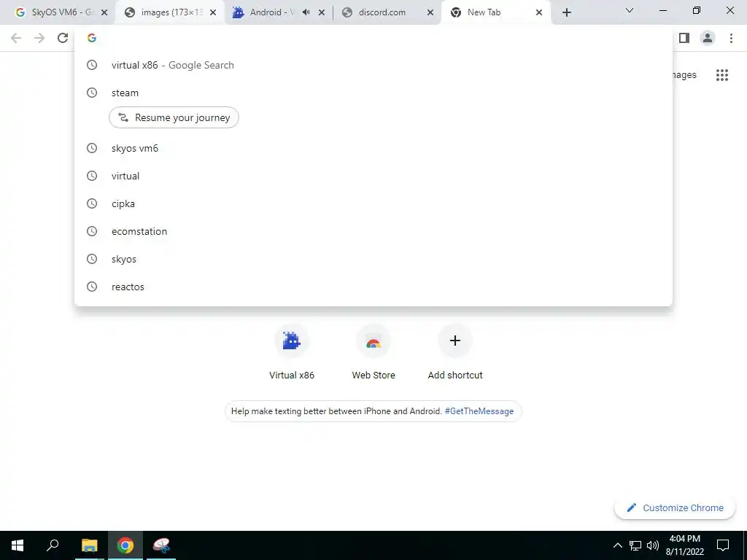The height and width of the screenshot is (560, 747).
Task: Reload the page with the refresh icon
Action: point(63,38)
